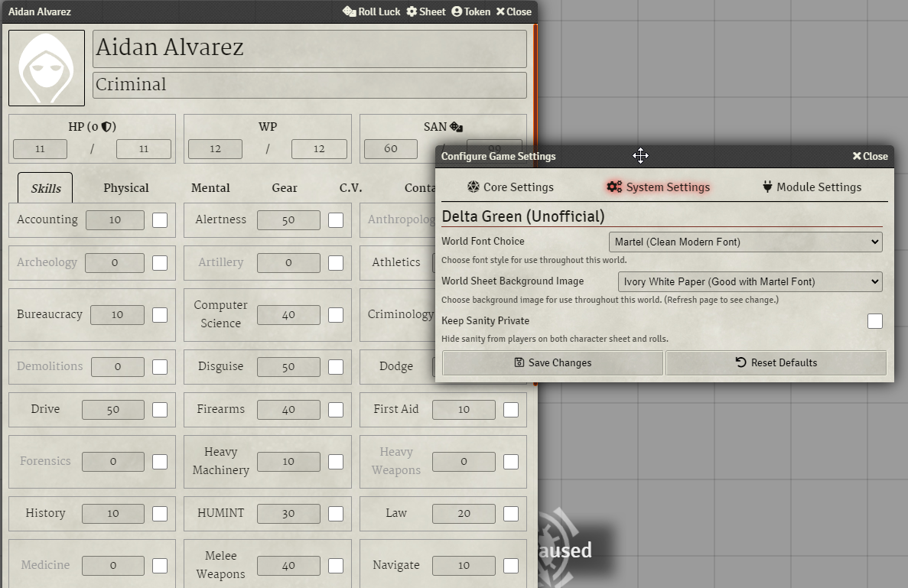Open the Sheet configuration gear
908x588 pixels.
(412, 11)
